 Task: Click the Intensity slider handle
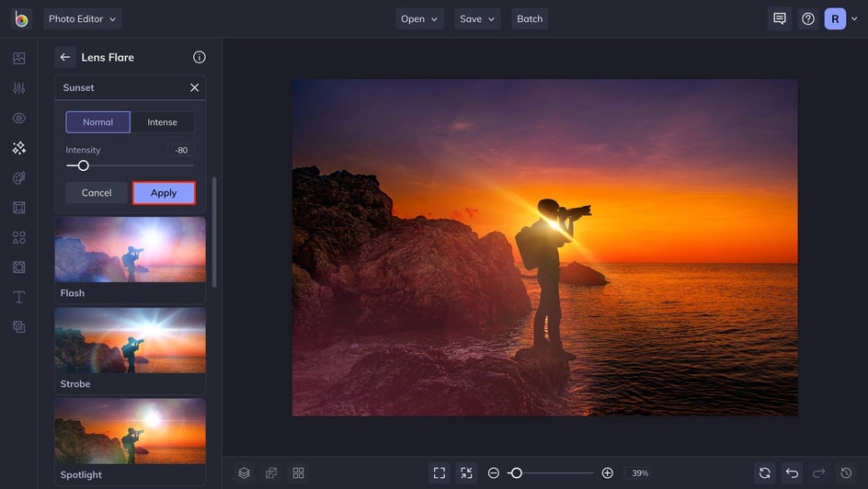(84, 165)
